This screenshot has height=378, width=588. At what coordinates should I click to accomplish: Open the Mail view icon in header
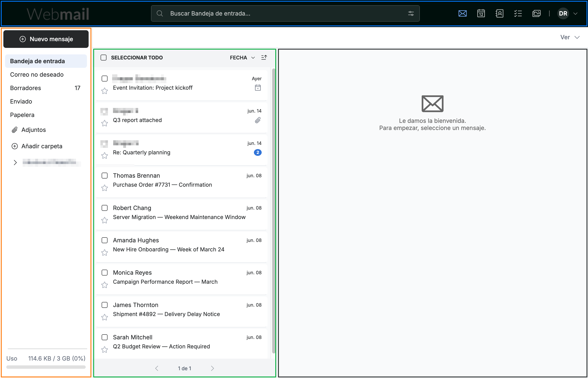click(x=462, y=13)
